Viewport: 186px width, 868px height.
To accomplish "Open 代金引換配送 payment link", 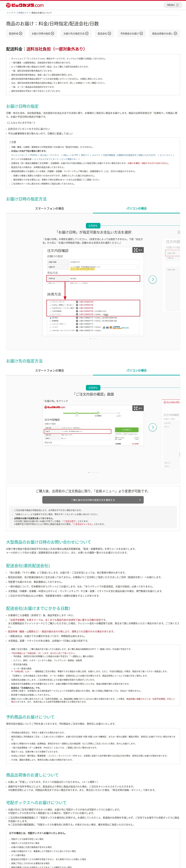I will click(130, 155).
